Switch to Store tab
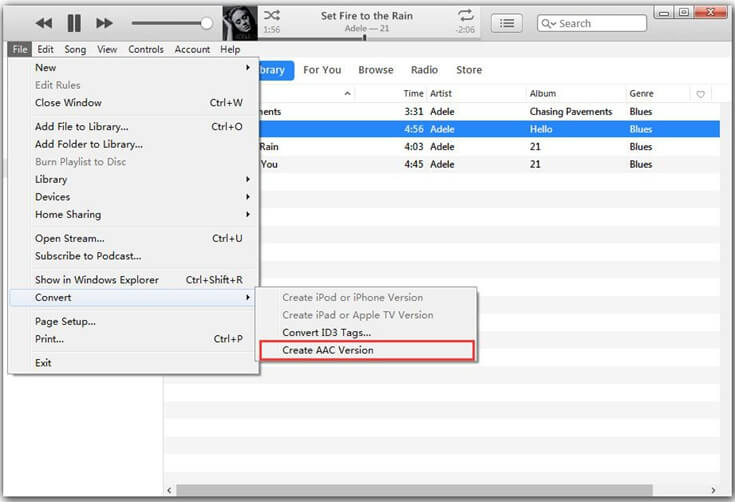Viewport: 735px width, 502px height. pos(469,70)
